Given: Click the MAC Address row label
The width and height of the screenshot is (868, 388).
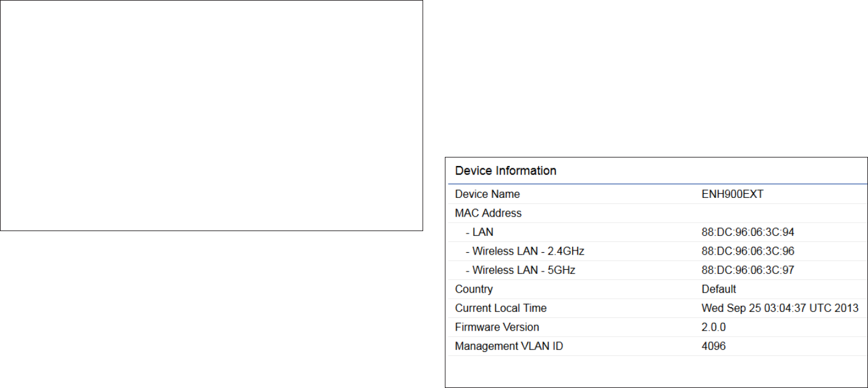Looking at the screenshot, I should point(488,213).
